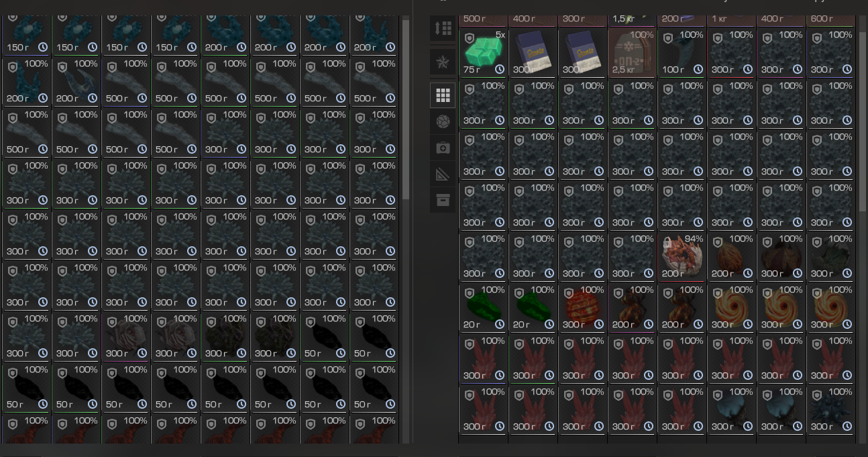Click the '1 кг' weight label

click(x=719, y=19)
